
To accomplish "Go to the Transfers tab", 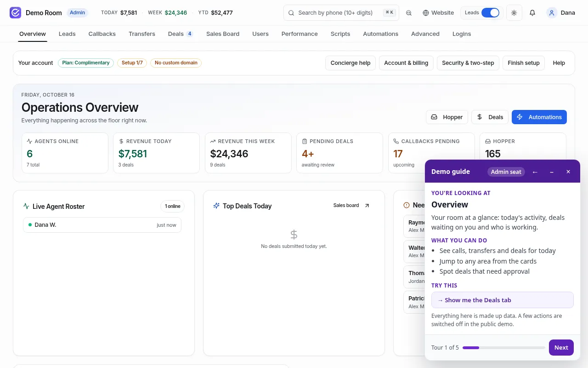I will click(x=142, y=34).
